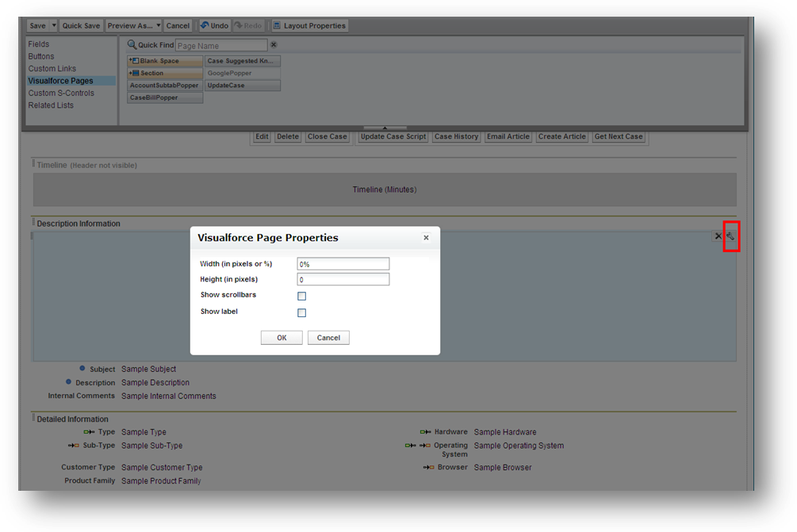This screenshot has width=797, height=532.
Task: Collapse the palette using the arrow handle
Action: click(385, 128)
